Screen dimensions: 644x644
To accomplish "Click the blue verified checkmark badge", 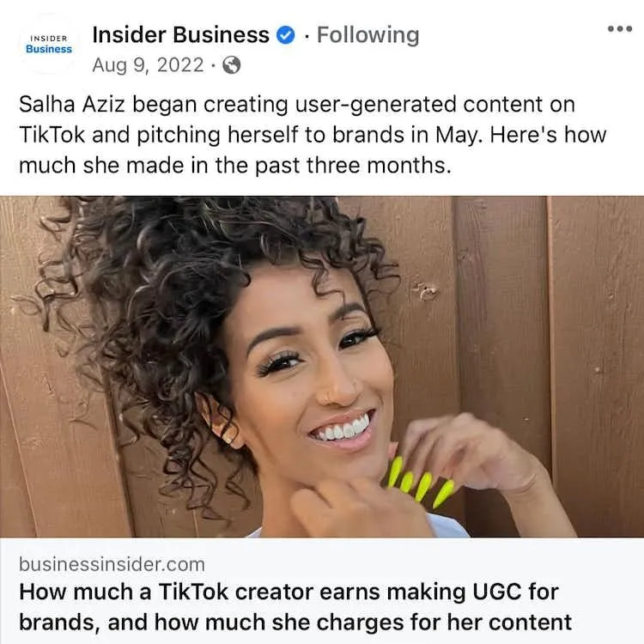I will 285,35.
